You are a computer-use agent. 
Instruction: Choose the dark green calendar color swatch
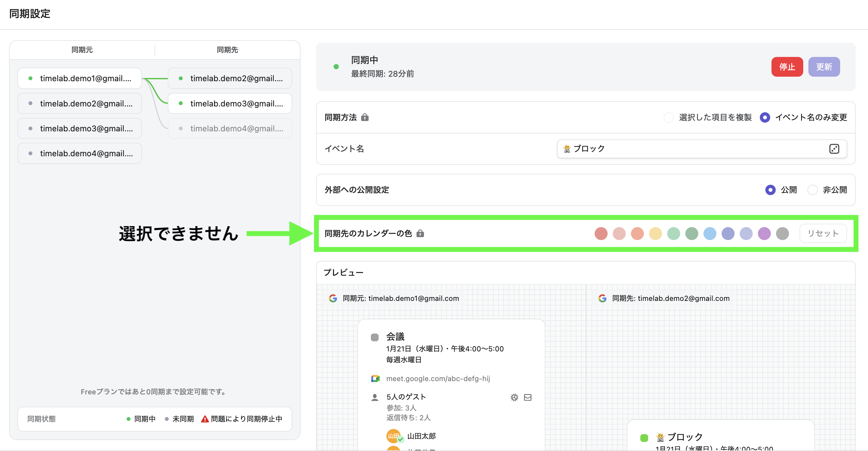coord(692,233)
